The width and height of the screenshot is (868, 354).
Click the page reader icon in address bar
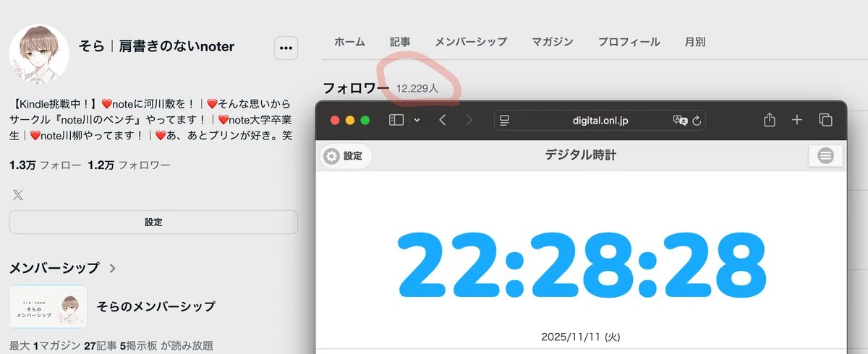(506, 120)
